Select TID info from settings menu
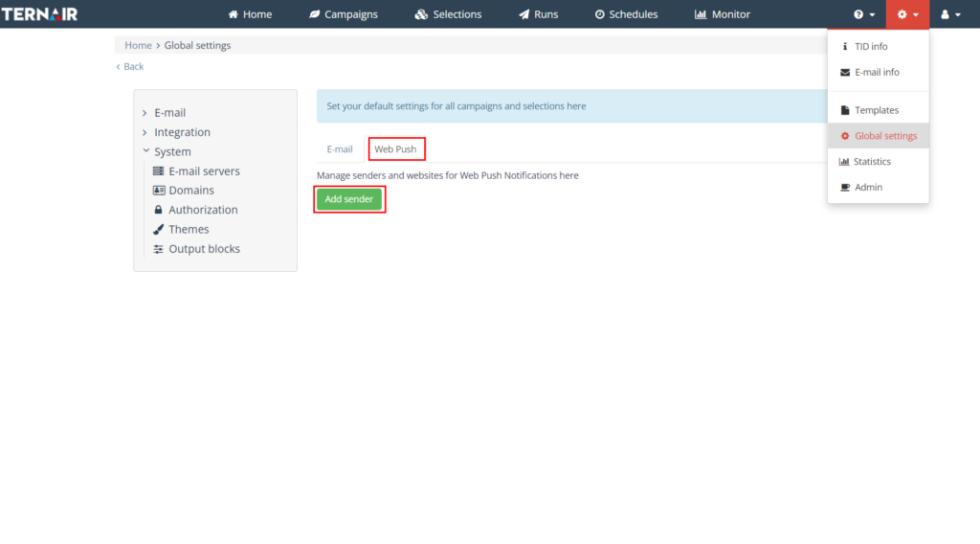 point(879,46)
